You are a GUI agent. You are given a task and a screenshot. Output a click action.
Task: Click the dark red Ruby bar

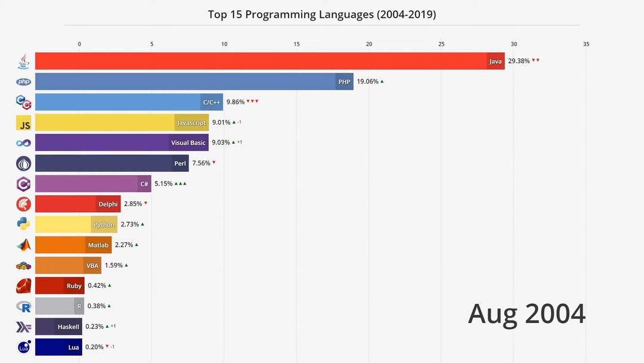click(x=60, y=286)
